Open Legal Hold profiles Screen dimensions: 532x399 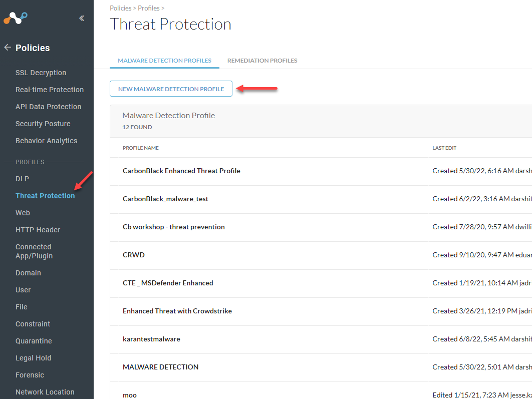coord(33,358)
